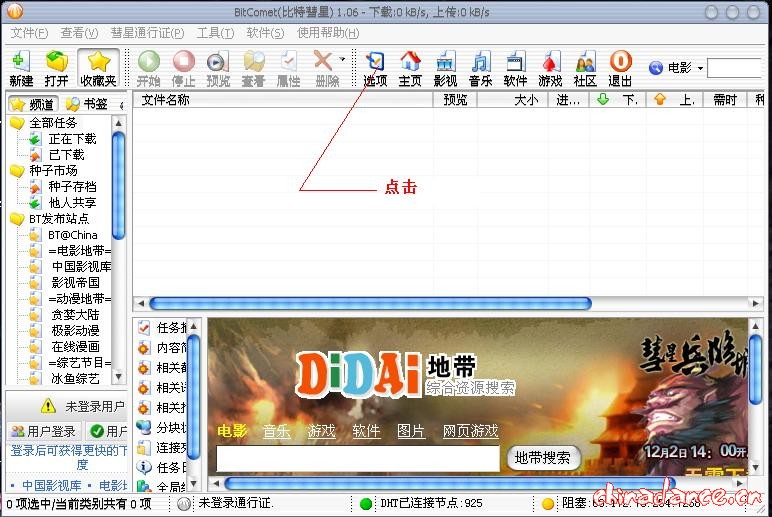
Task: Click the 预览 (Preview) toolbar icon
Action: tap(218, 68)
